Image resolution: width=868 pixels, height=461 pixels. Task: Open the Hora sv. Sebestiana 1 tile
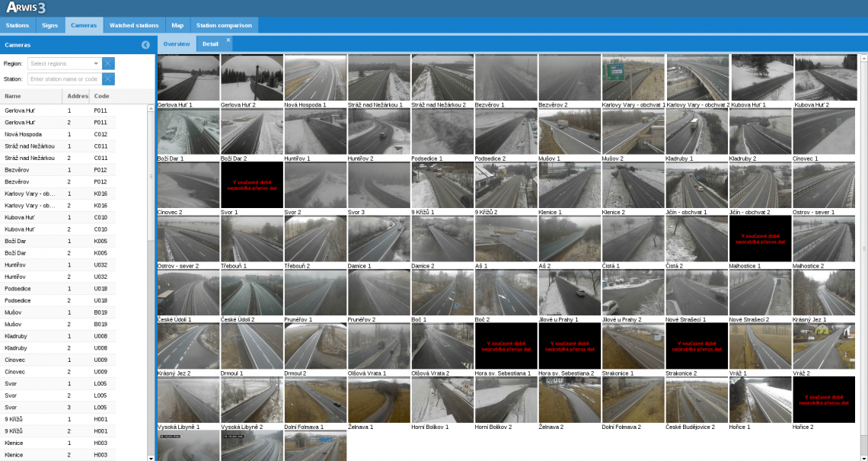click(x=506, y=346)
